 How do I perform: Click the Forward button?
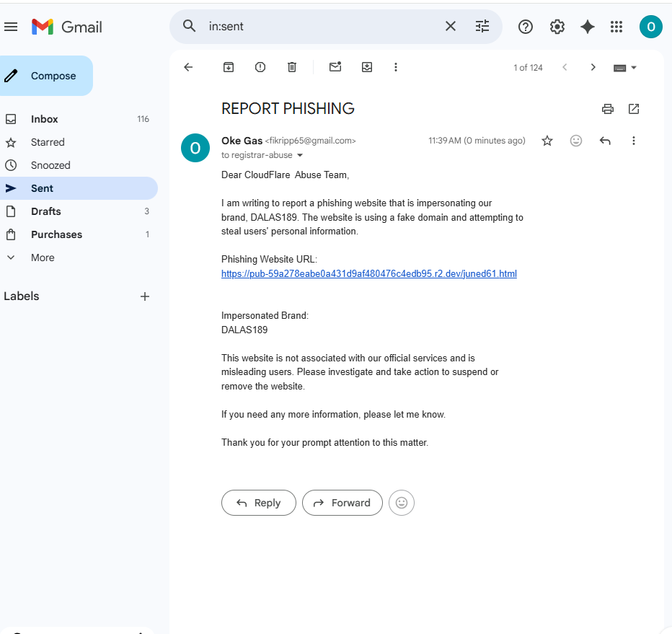[x=342, y=503]
